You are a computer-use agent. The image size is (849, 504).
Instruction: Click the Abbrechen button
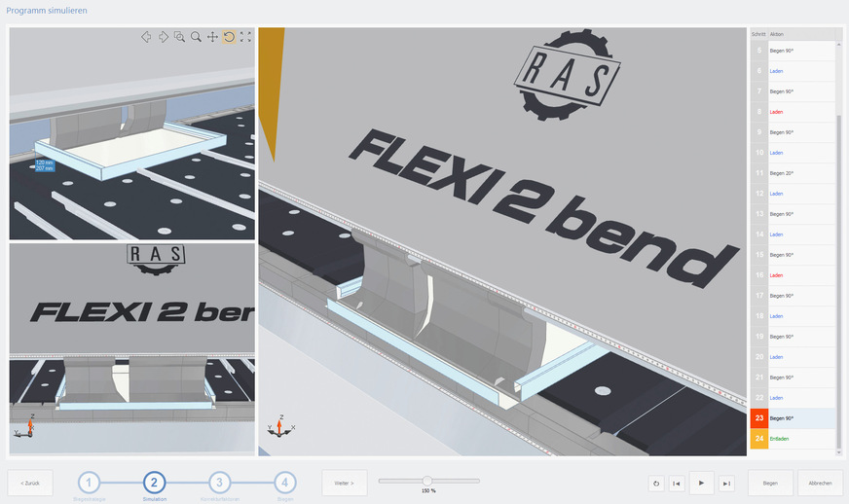(x=820, y=483)
